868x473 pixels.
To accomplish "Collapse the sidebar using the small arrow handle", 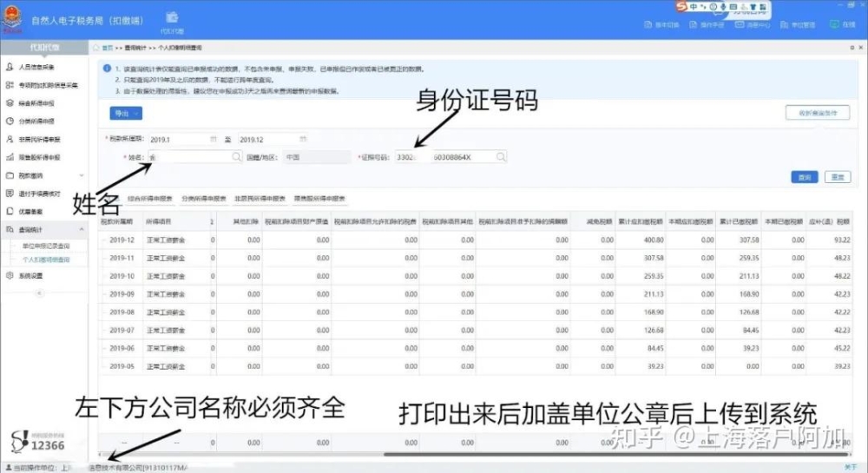I will (x=39, y=293).
